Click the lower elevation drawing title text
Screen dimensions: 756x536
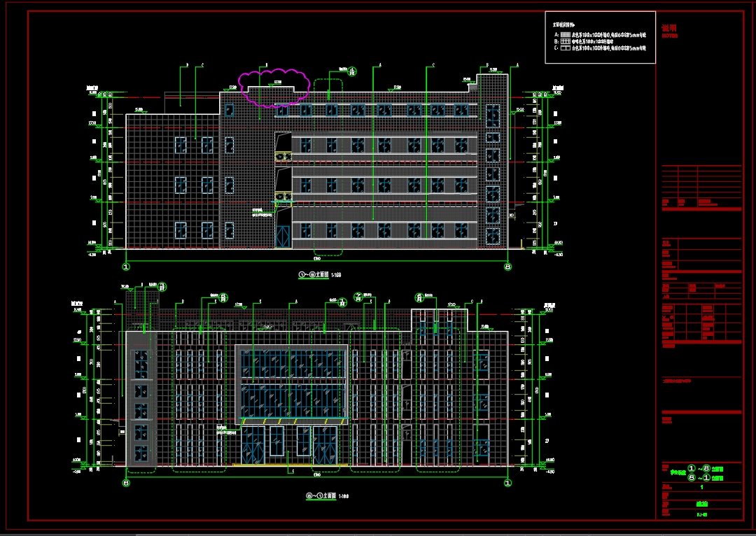(x=327, y=496)
